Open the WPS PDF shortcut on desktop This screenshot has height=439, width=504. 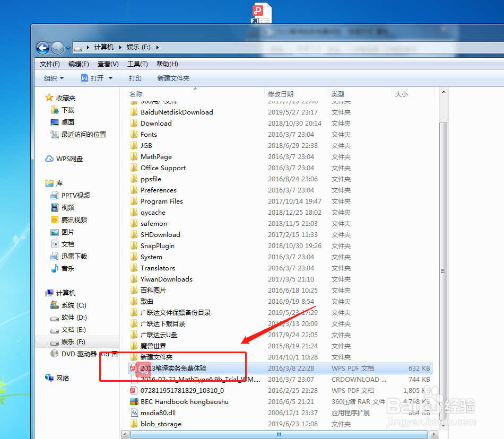[262, 13]
